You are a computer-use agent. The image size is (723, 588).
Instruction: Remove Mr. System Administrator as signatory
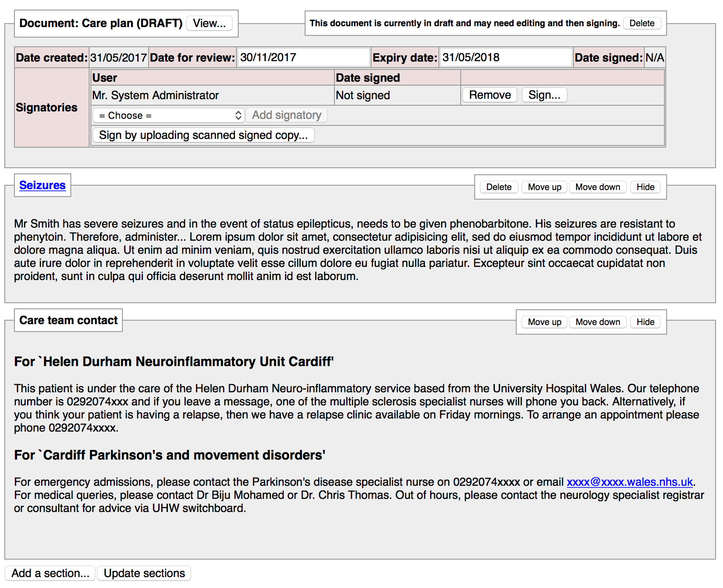490,95
